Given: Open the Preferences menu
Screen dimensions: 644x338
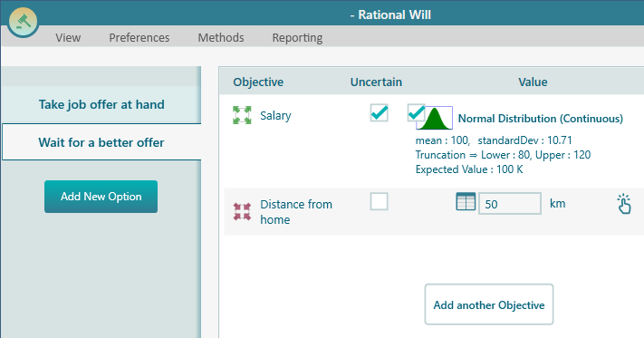Looking at the screenshot, I should click(x=139, y=38).
